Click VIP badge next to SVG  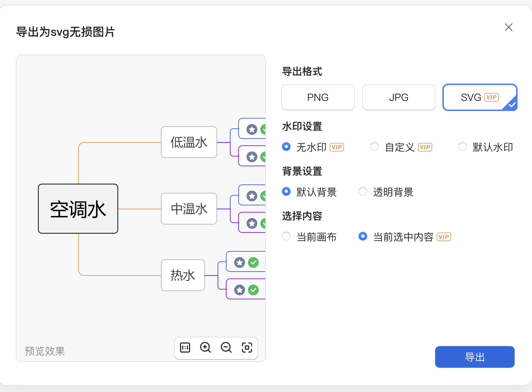pos(492,97)
